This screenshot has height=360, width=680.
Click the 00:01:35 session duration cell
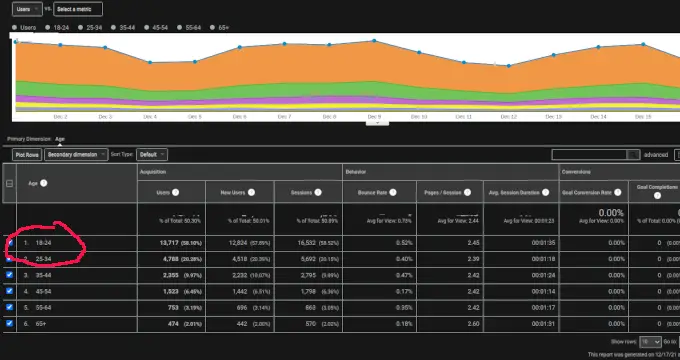pos(544,243)
